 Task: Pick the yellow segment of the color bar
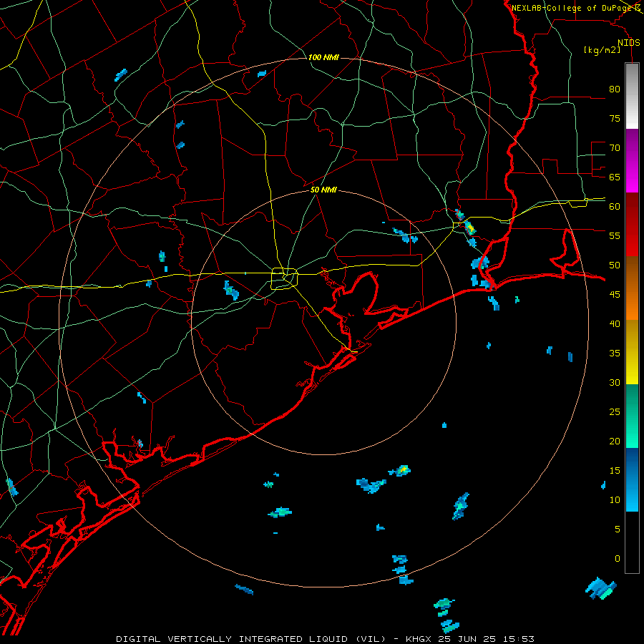(x=632, y=352)
